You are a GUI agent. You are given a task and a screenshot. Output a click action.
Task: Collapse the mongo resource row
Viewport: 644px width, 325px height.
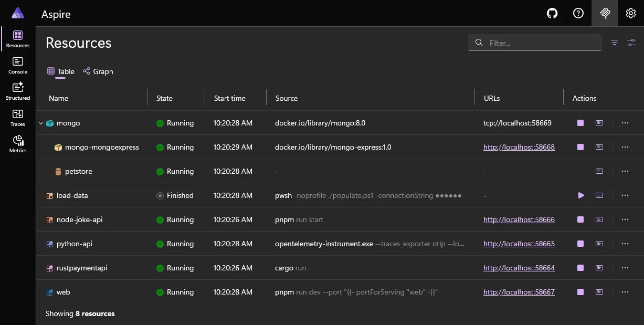40,123
